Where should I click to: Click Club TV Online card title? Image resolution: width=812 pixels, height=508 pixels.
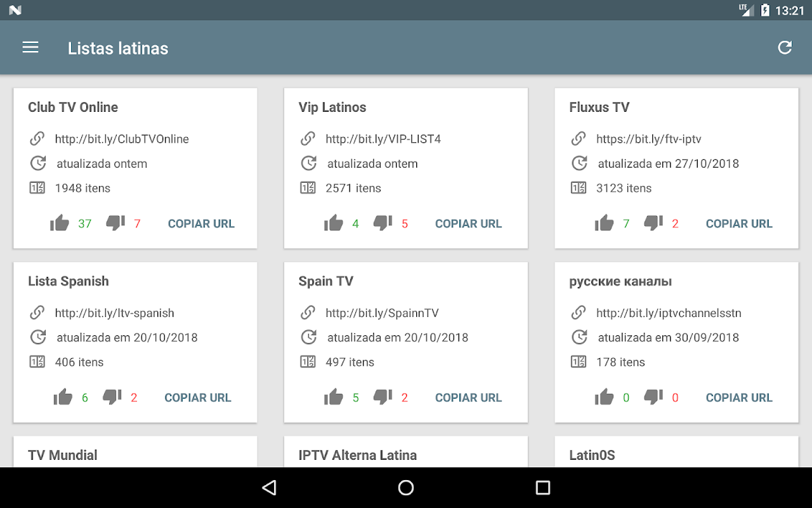(x=73, y=107)
